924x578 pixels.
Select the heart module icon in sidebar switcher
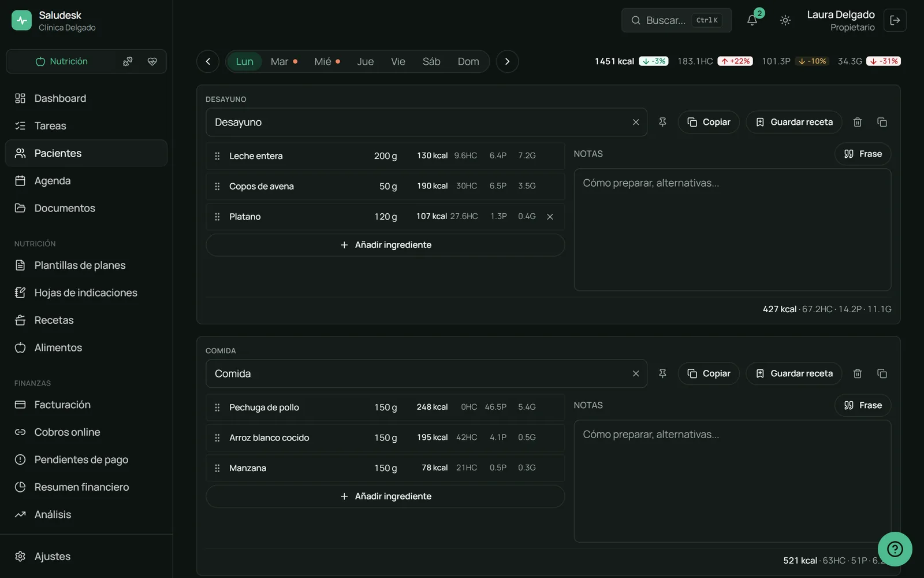[x=152, y=61]
